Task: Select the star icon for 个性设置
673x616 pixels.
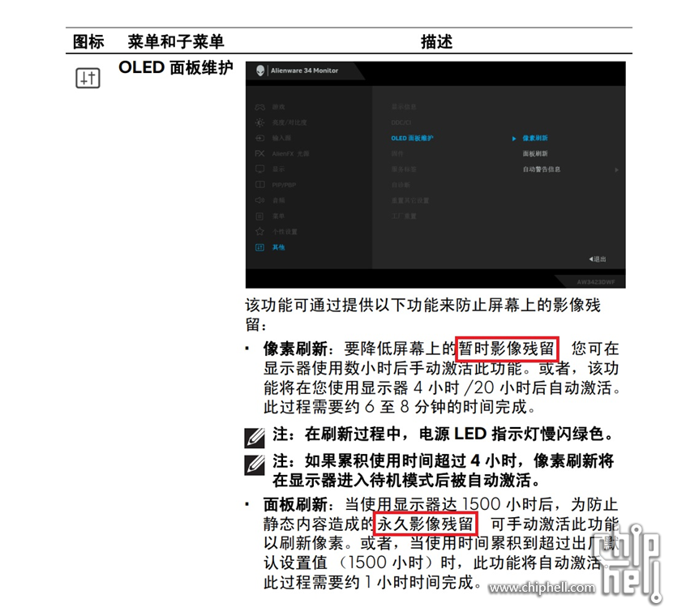Action: click(x=259, y=232)
